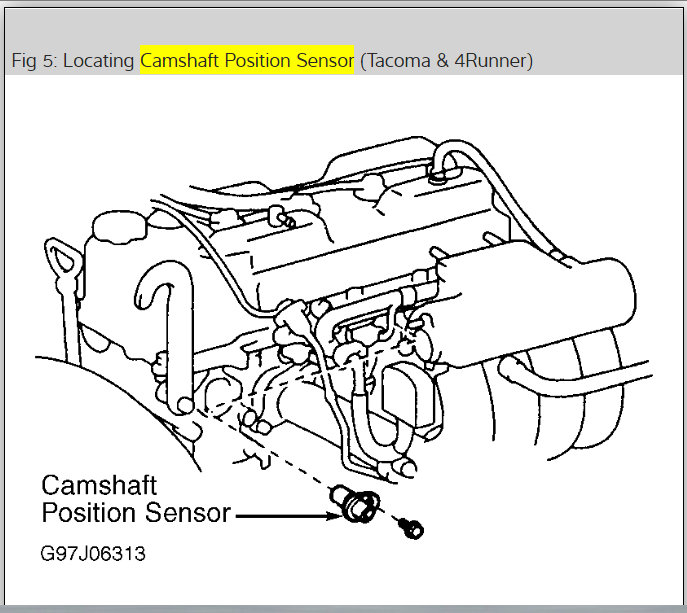Click the highlighted 'Camshaft Position Sensor' title text
The image size is (687, 613).
[x=247, y=60]
